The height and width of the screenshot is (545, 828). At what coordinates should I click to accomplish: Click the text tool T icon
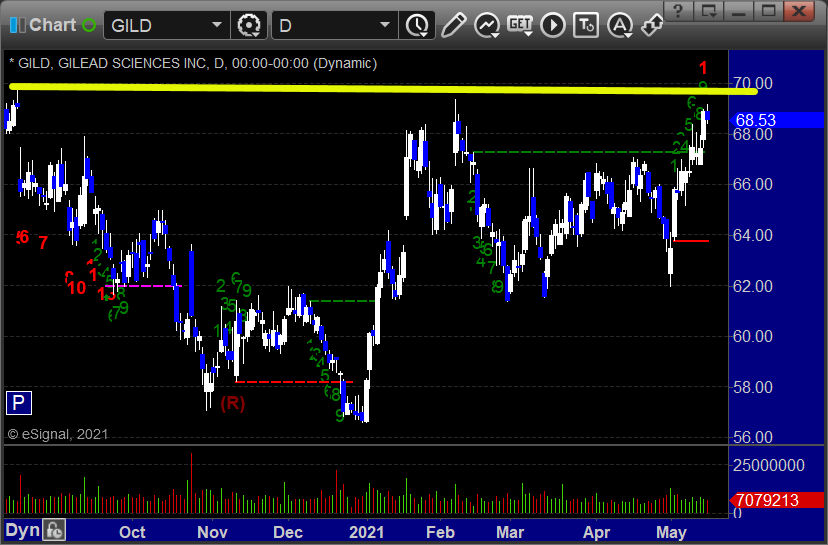tap(586, 25)
